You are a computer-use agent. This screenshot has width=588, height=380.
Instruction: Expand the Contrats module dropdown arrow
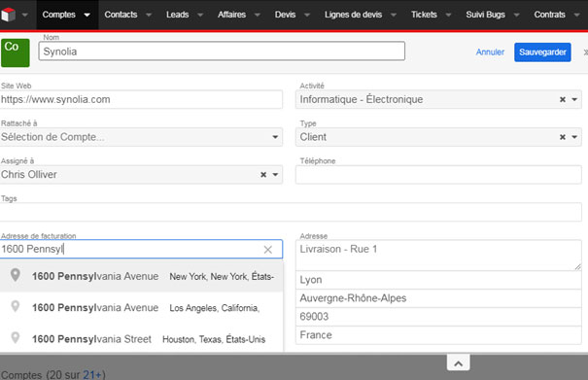pyautogui.click(x=576, y=15)
